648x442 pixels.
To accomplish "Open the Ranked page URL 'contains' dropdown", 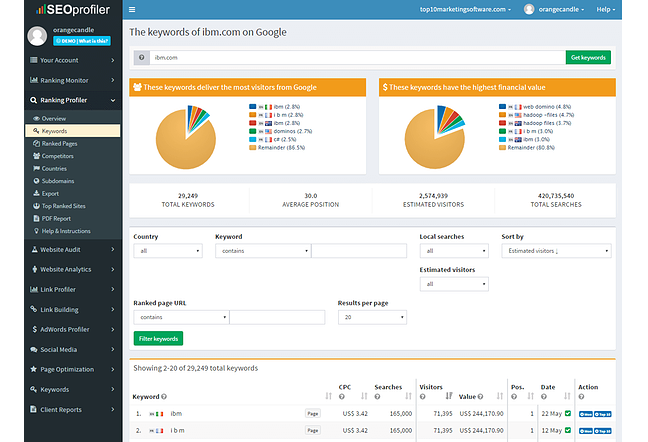I will click(181, 317).
